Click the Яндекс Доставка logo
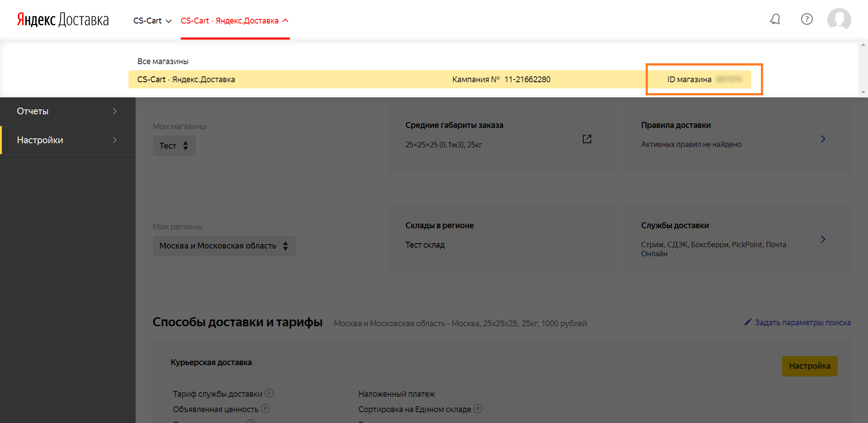868x423 pixels. (x=63, y=20)
